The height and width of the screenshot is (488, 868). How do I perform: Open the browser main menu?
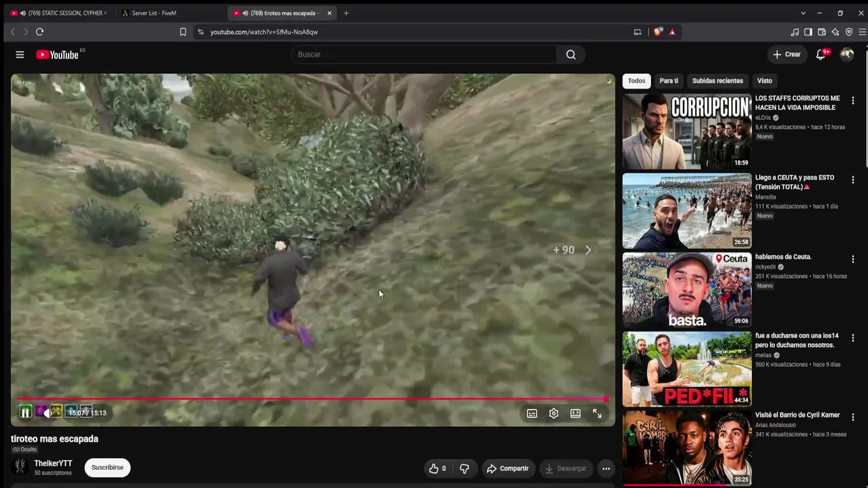pos(863,32)
